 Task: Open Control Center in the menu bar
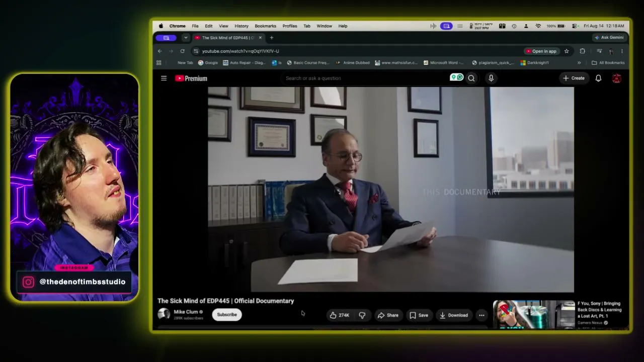coord(575,26)
